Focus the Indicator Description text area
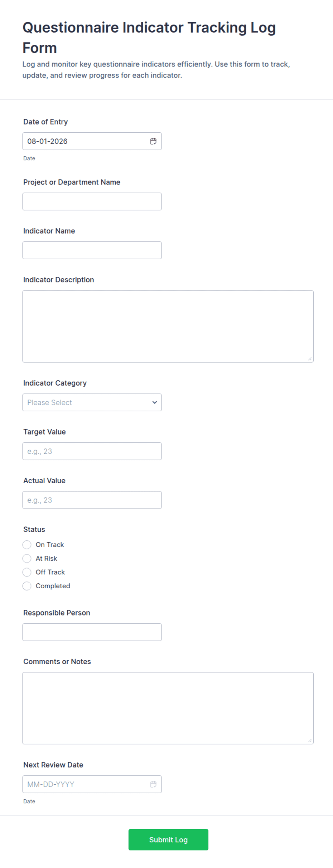333x868 pixels. 168,326
